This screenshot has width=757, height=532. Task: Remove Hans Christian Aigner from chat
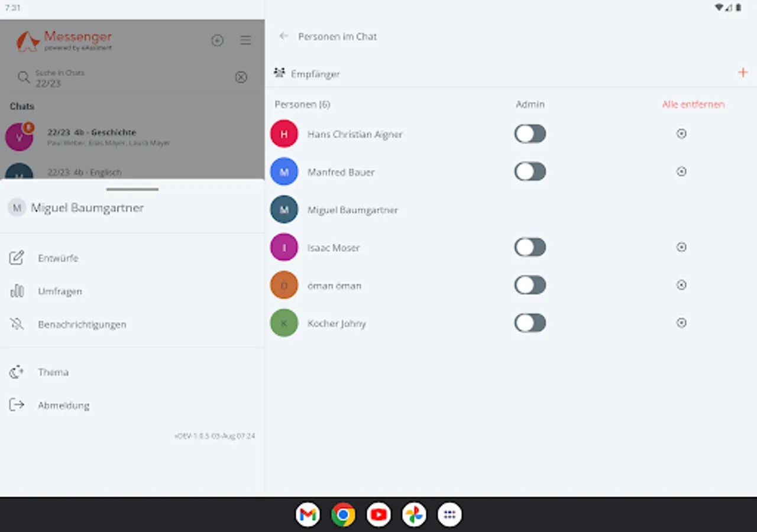(x=681, y=134)
